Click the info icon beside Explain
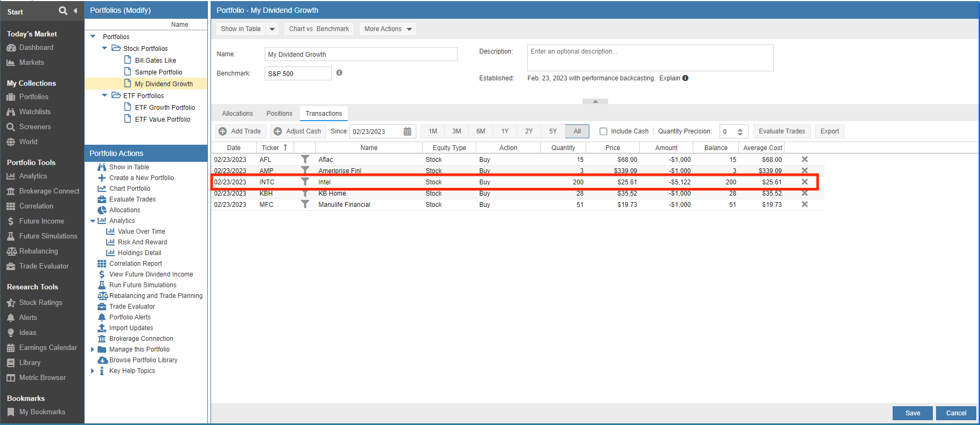 pos(685,78)
